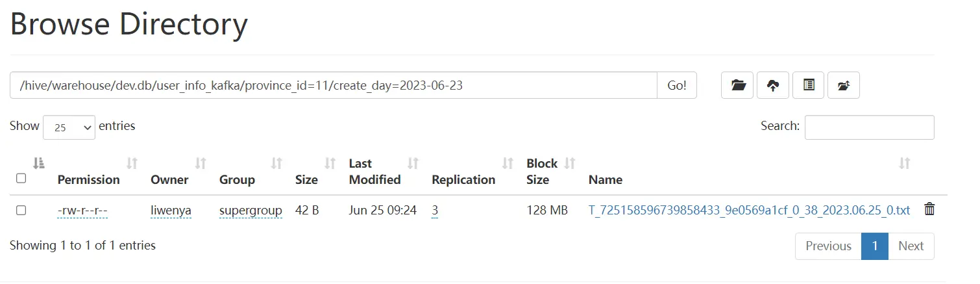The height and width of the screenshot is (284, 980).
Task: Sort by Permission column arrows
Action: click(132, 163)
